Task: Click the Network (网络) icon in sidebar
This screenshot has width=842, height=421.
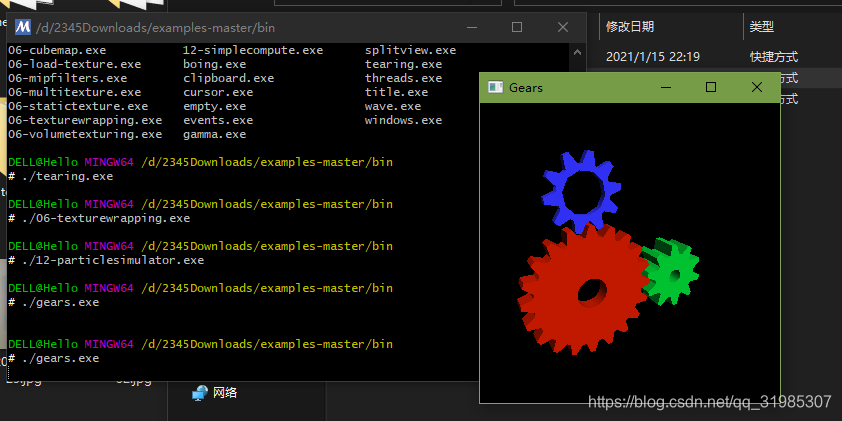Action: pos(200,392)
